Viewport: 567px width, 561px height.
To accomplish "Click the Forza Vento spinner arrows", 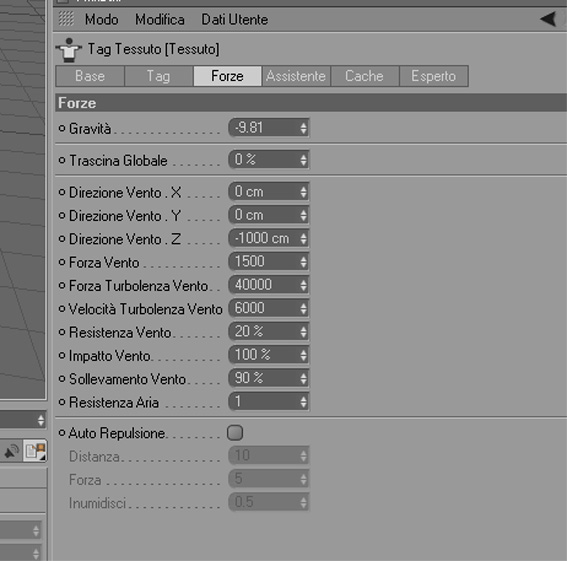I will [x=303, y=262].
